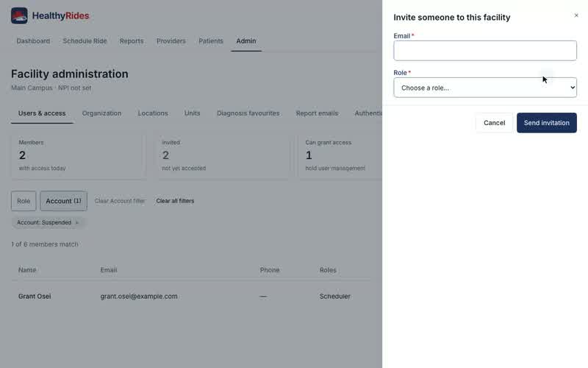Open the Locations tab

point(153,113)
